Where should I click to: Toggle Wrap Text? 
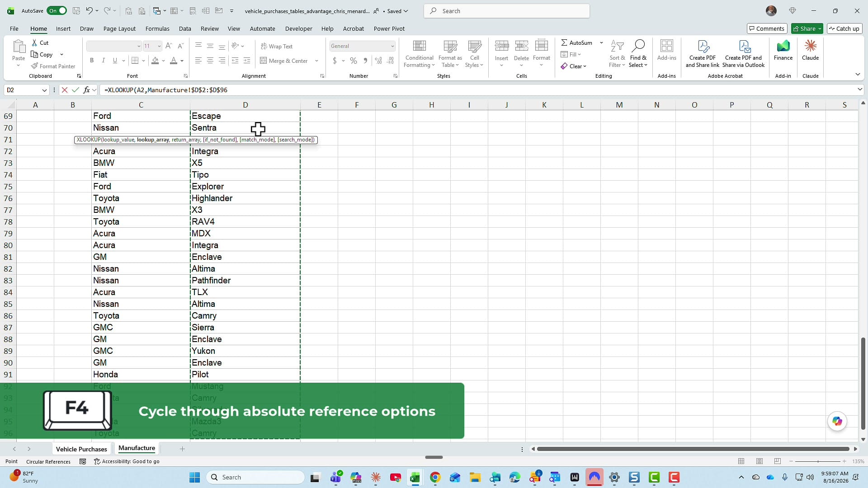[x=277, y=46]
